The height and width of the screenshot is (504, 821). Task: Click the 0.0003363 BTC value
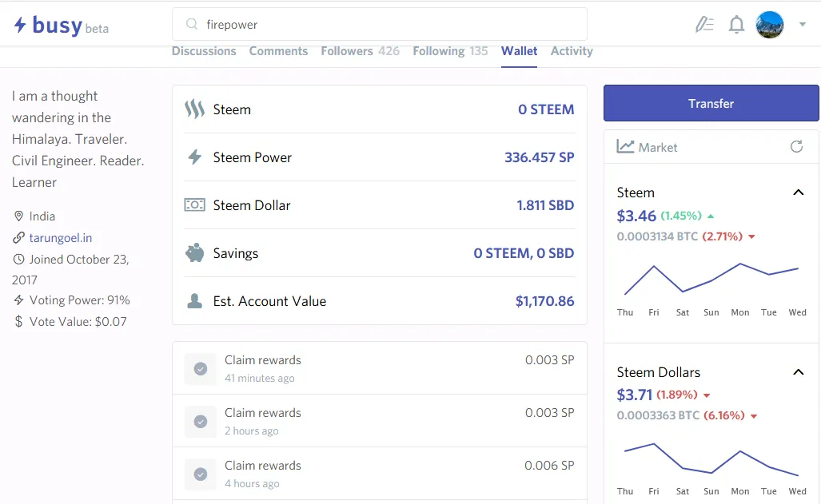(658, 415)
